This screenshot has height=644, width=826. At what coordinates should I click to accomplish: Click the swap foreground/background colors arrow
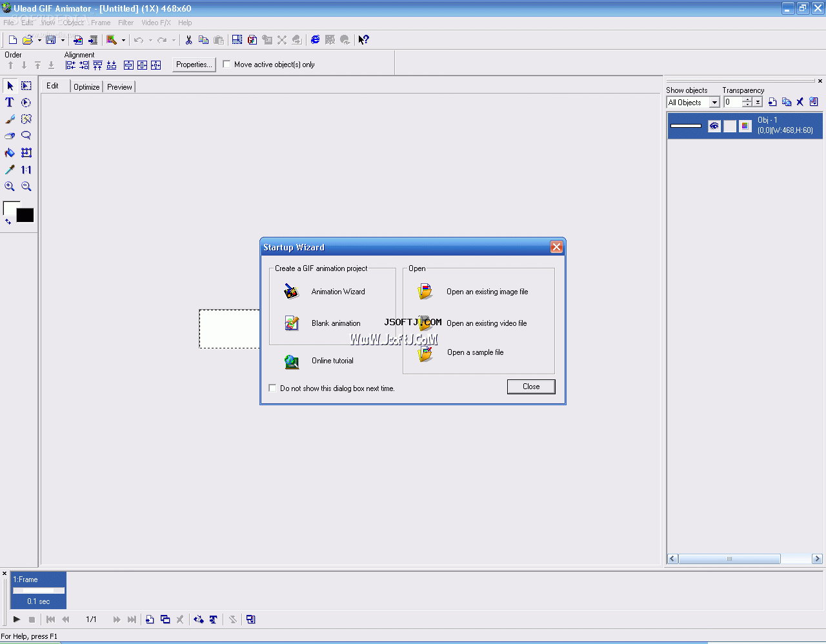(8, 221)
